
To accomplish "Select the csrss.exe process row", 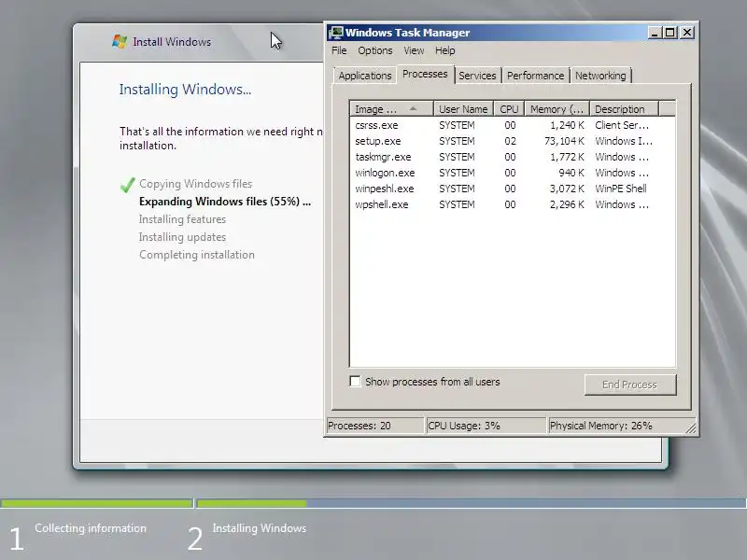I will [x=513, y=125].
